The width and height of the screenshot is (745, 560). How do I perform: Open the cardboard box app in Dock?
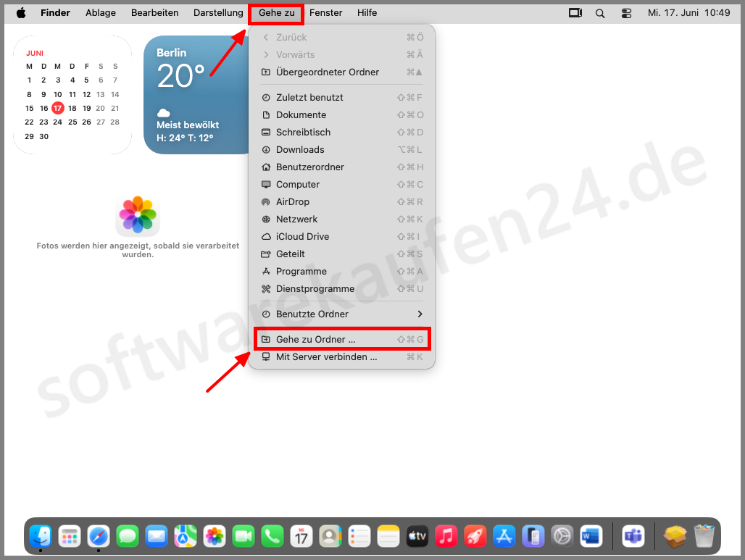point(675,536)
